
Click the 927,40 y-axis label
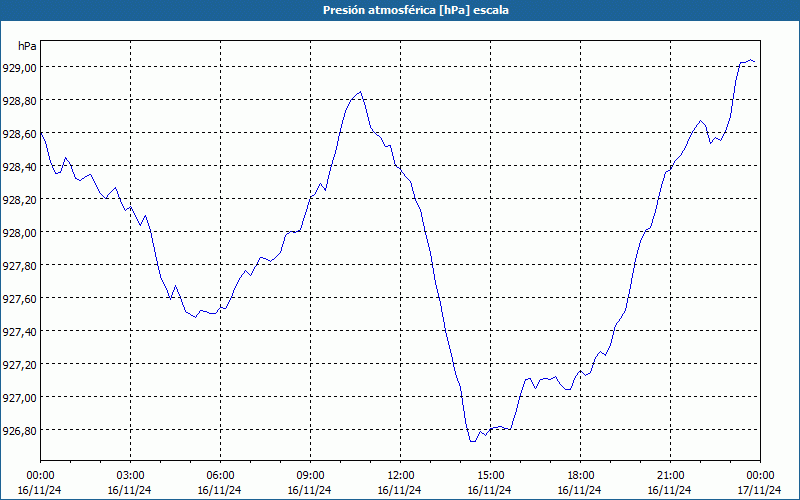20,332
